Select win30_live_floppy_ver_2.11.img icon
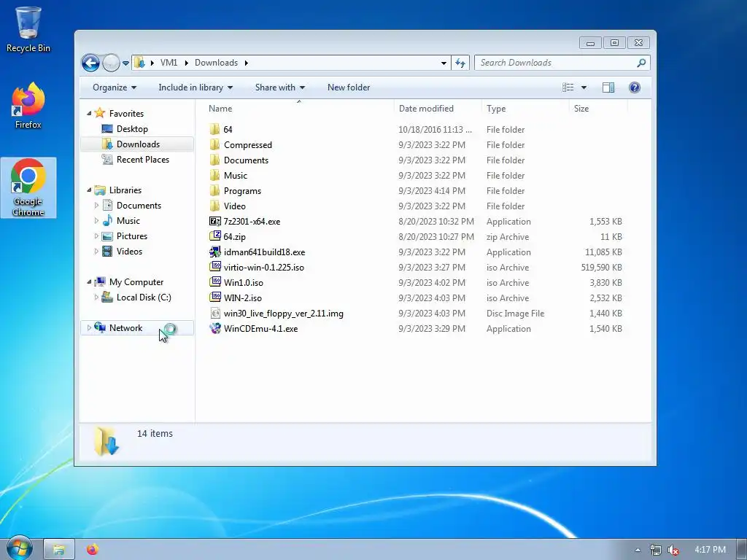 coord(215,314)
